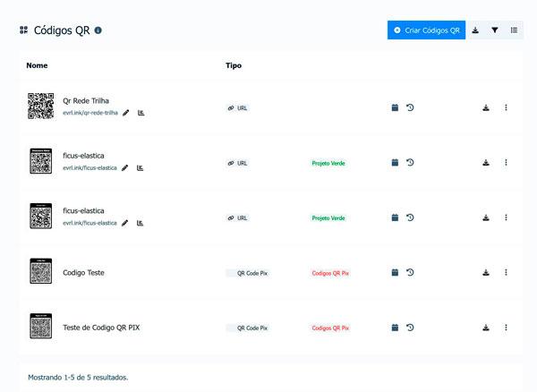Image resolution: width=537 pixels, height=392 pixels.
Task: Open the evrl.ink/qr-rede-trilha link
Action: pos(90,114)
